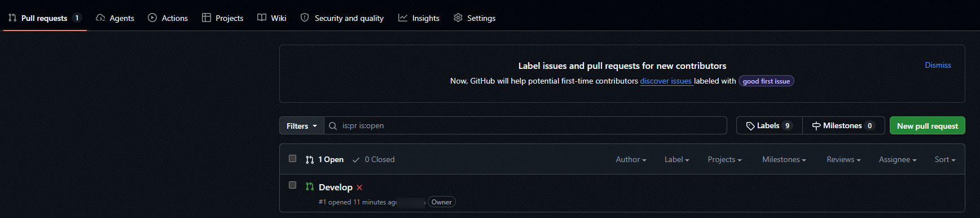Dismiss the new contributors banner

click(938, 65)
